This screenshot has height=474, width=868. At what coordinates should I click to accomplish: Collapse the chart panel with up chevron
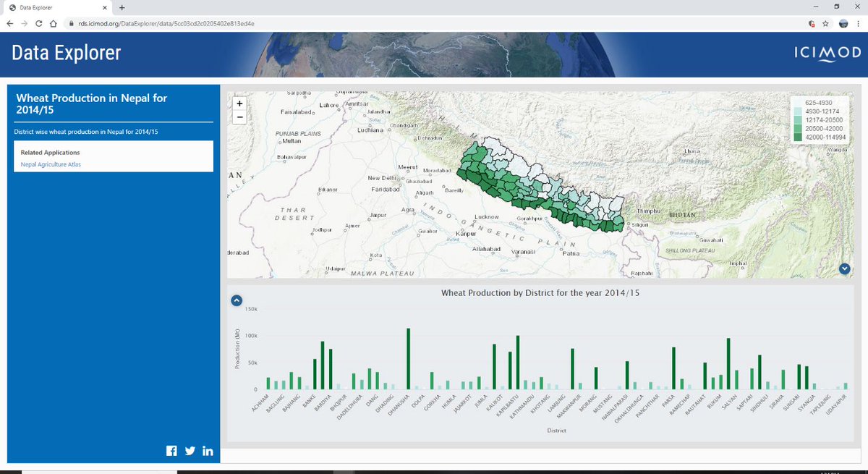[x=236, y=300]
